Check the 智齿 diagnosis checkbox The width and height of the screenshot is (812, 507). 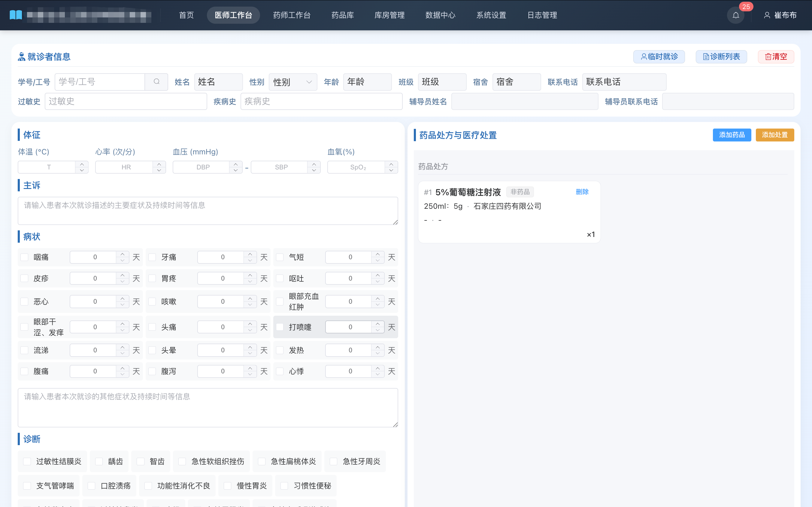(x=141, y=461)
